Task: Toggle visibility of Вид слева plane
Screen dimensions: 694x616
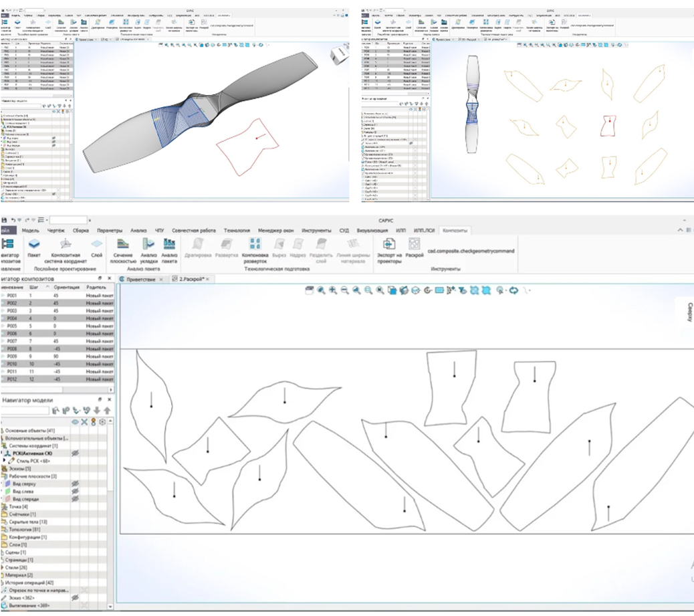Action: (76, 492)
